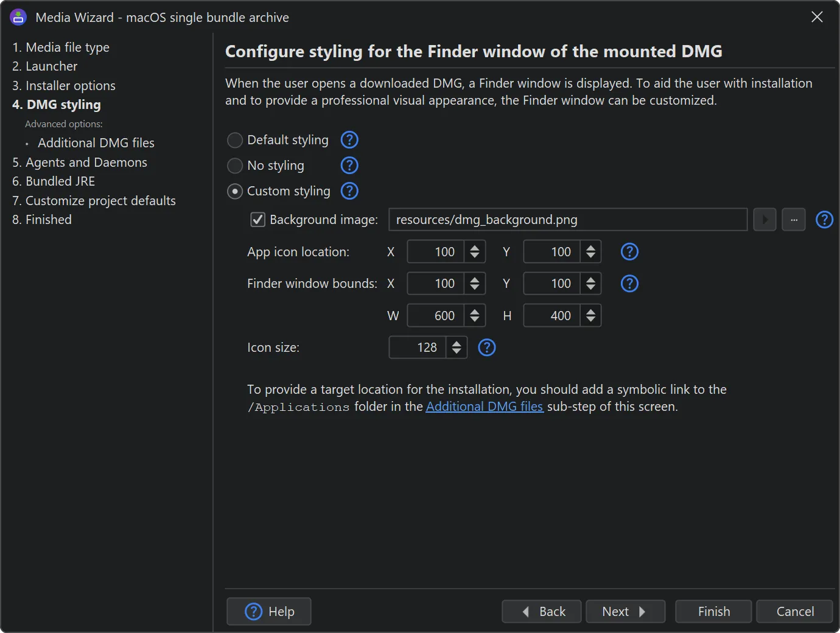Click help icon beside No styling option
Viewport: 840px width, 633px height.
pyautogui.click(x=349, y=166)
